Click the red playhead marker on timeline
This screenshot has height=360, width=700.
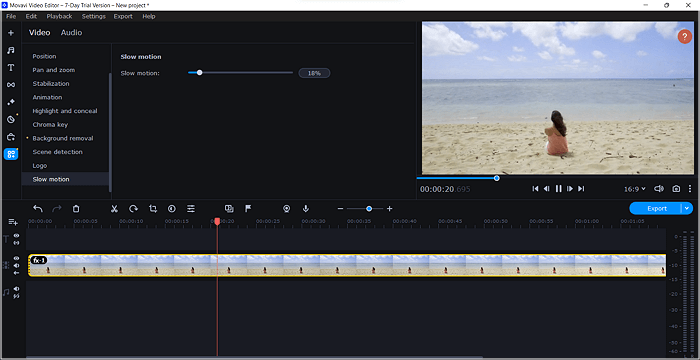tap(217, 221)
